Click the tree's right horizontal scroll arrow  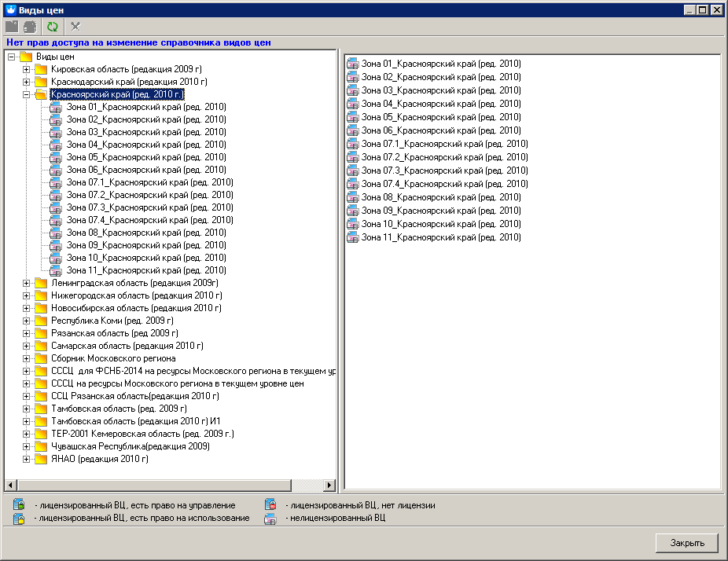(329, 486)
